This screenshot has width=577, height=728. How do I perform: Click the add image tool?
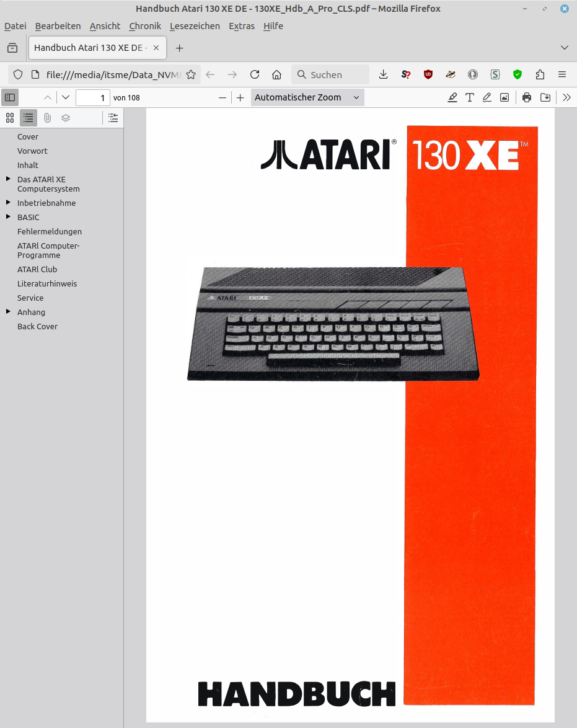(x=504, y=97)
